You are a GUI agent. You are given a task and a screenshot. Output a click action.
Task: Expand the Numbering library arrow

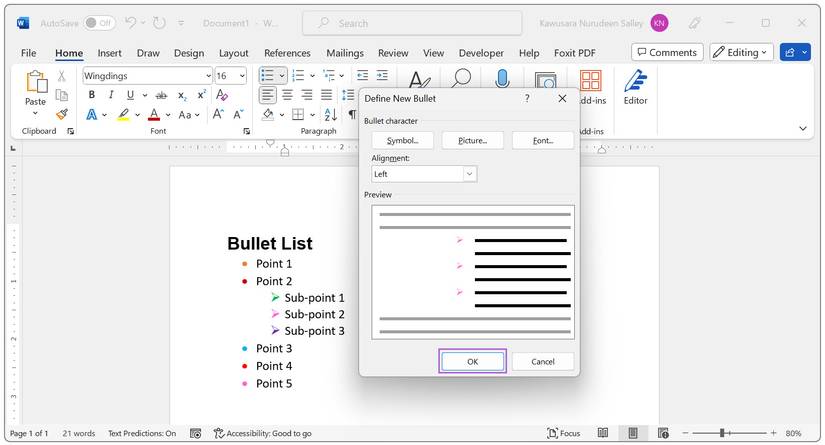pos(312,76)
